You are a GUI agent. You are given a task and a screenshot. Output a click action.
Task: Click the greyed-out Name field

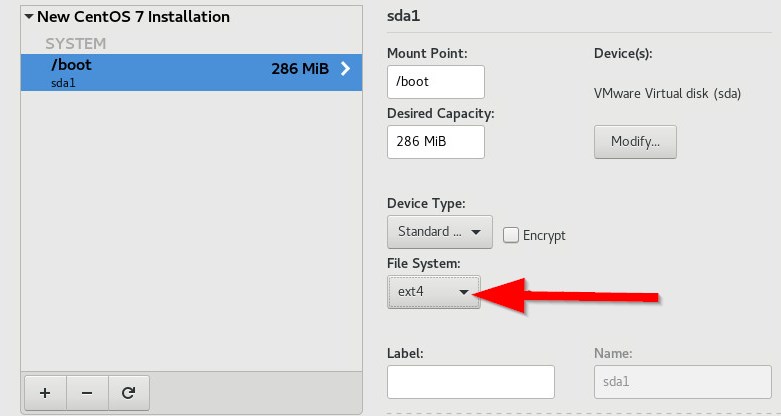click(x=679, y=382)
